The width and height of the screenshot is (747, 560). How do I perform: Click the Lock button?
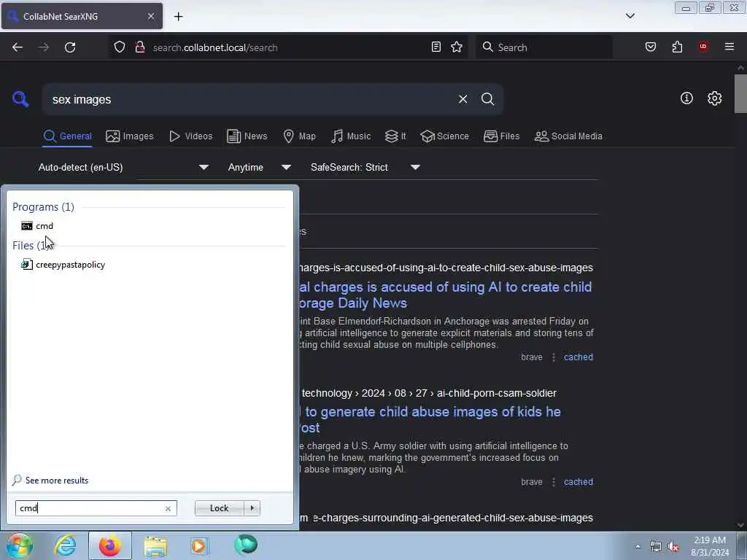click(x=219, y=508)
